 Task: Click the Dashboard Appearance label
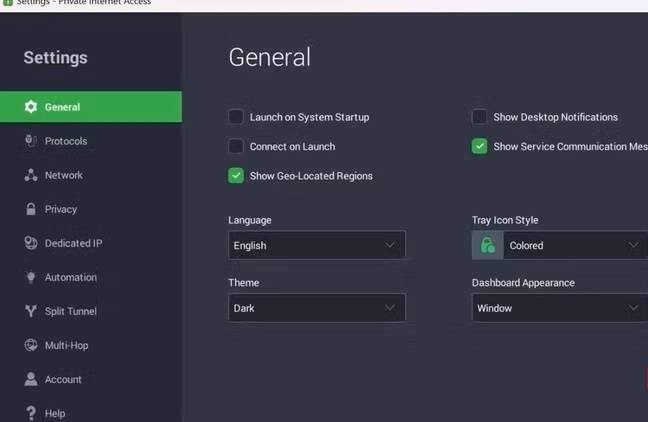point(523,283)
